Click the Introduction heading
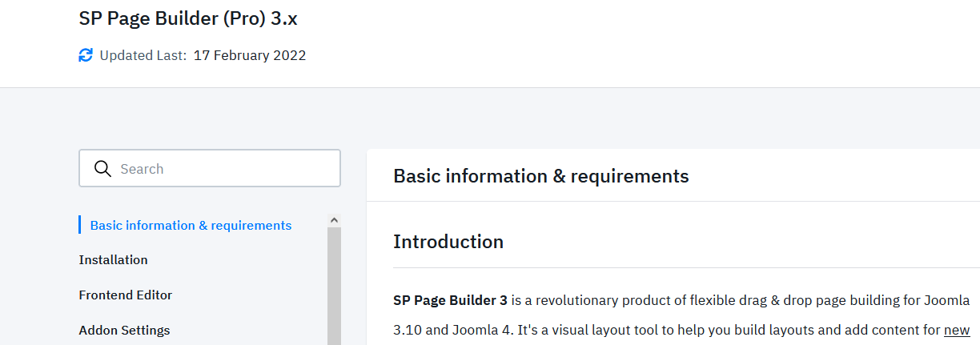The height and width of the screenshot is (345, 980). [448, 242]
